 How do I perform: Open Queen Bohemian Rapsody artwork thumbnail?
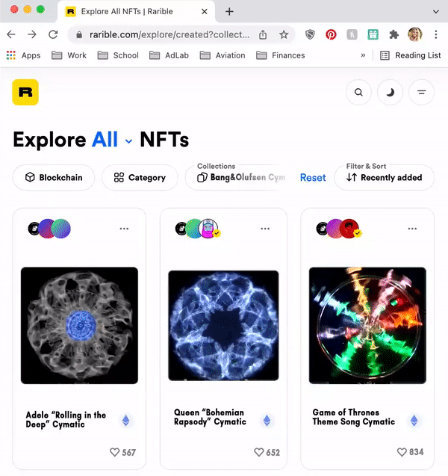pyautogui.click(x=223, y=326)
